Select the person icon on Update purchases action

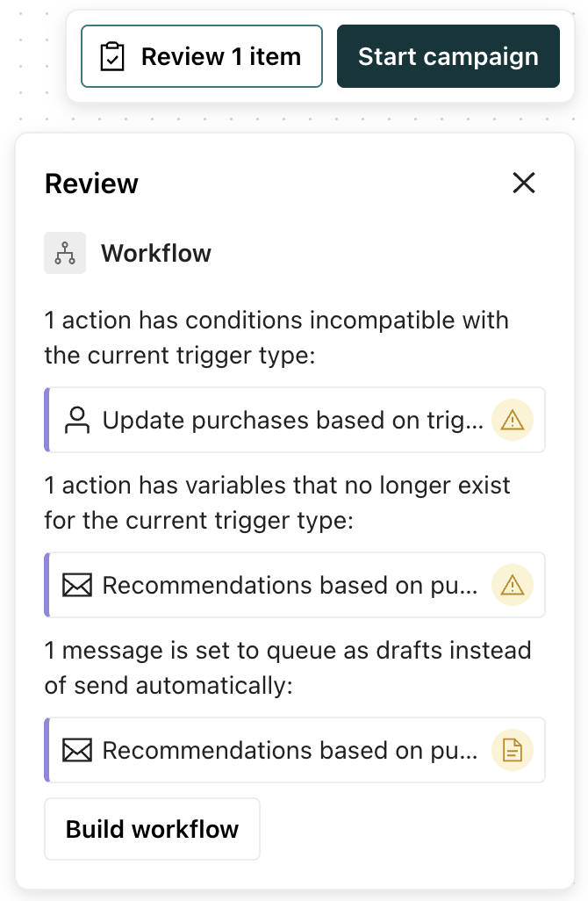tap(78, 420)
